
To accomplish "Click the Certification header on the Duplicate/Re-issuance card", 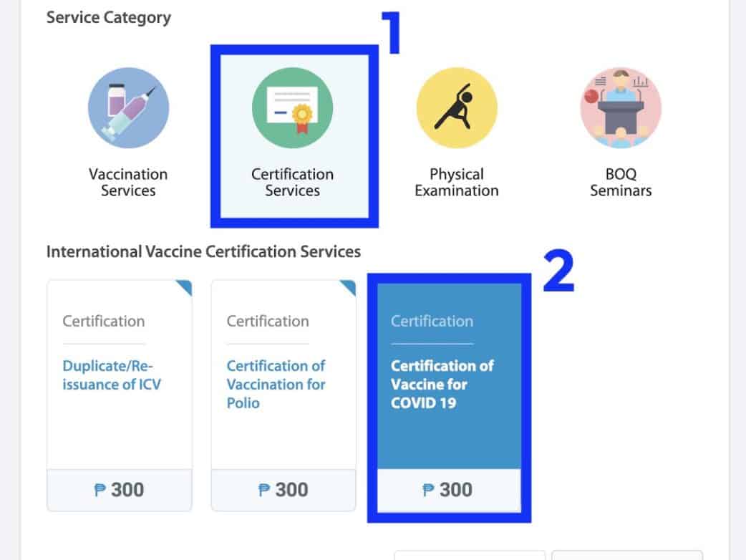I will point(103,321).
